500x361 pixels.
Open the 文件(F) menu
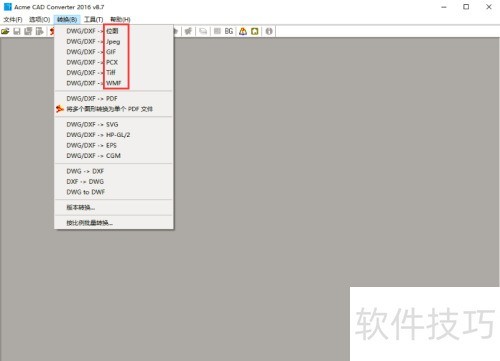click(13, 20)
